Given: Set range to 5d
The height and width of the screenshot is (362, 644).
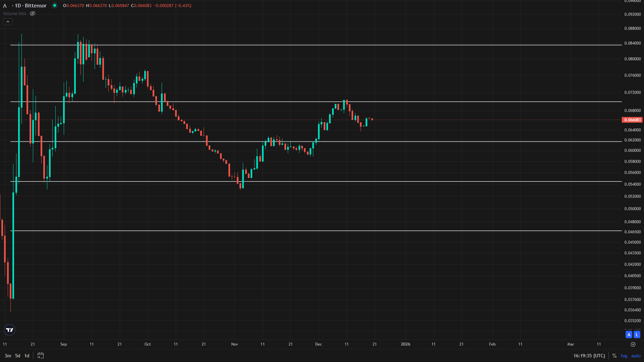Looking at the screenshot, I should [x=17, y=356].
